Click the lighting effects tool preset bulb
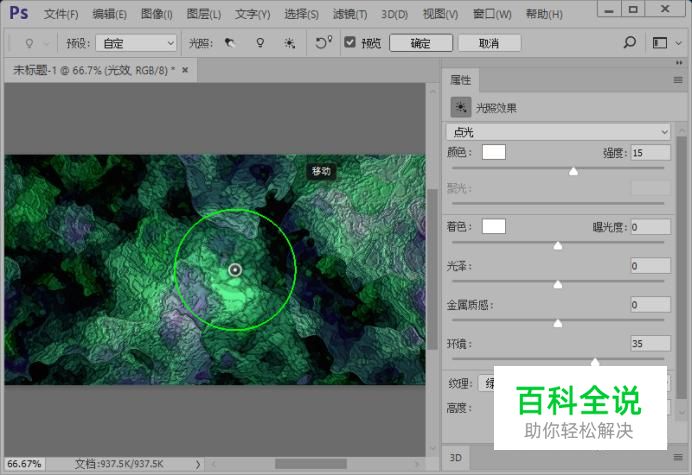 pos(29,43)
